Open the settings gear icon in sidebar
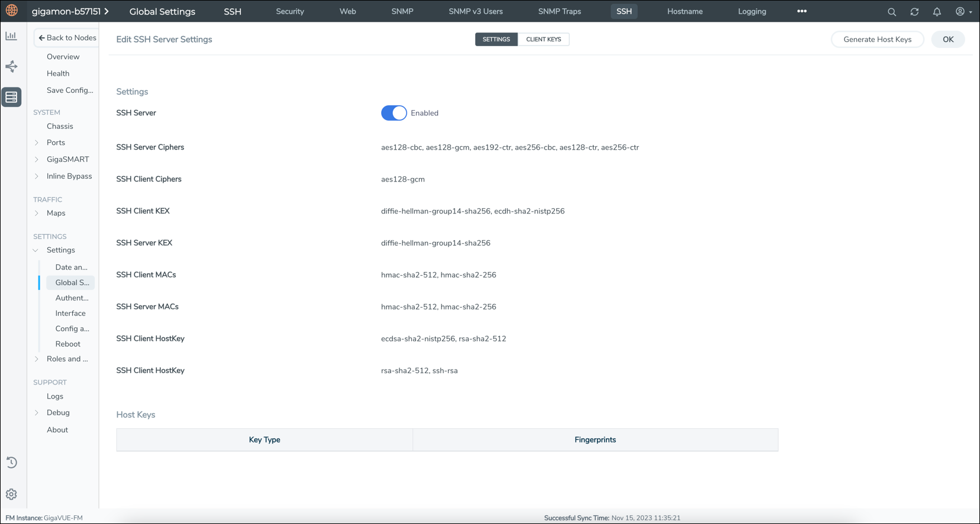The width and height of the screenshot is (980, 524). tap(11, 494)
